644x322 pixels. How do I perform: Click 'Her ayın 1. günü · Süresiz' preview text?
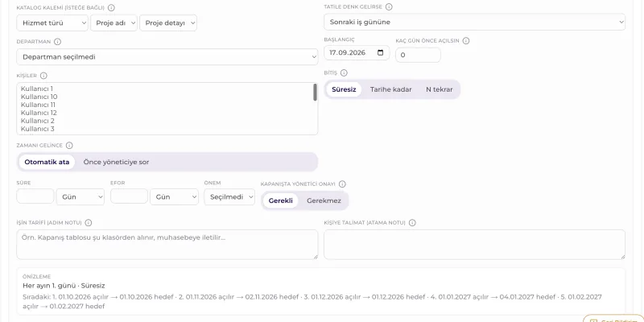coord(64,286)
